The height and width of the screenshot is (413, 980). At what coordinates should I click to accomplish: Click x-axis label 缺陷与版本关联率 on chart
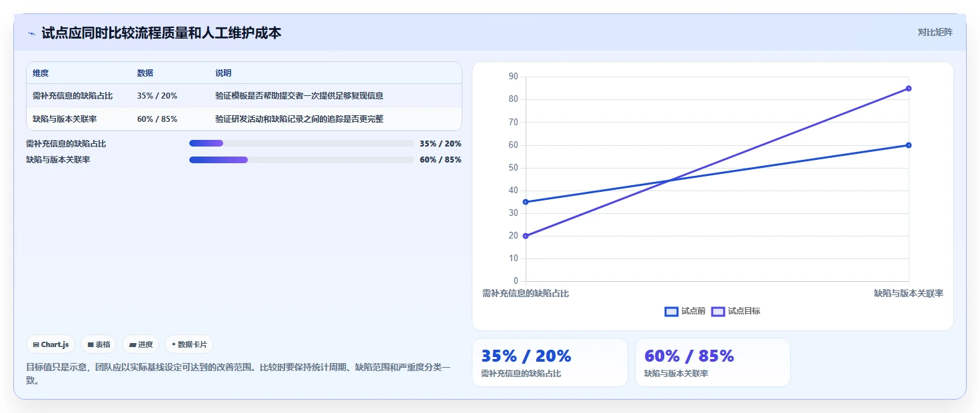coord(909,294)
